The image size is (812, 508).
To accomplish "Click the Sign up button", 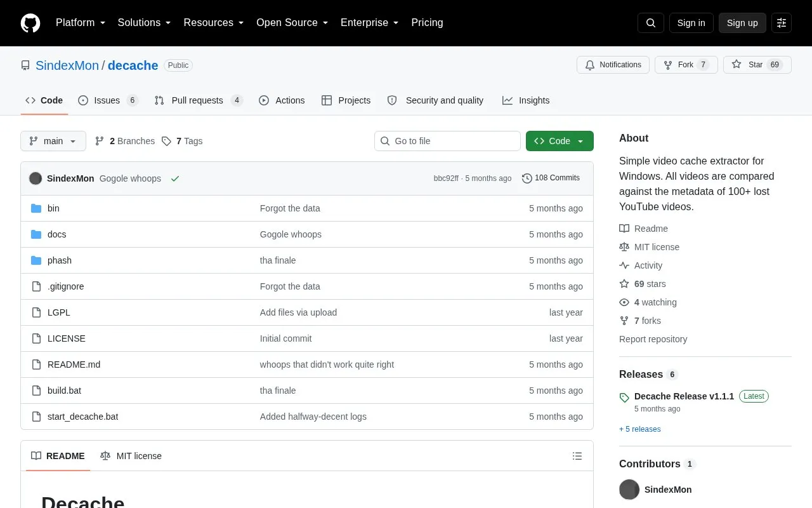I will 742,23.
